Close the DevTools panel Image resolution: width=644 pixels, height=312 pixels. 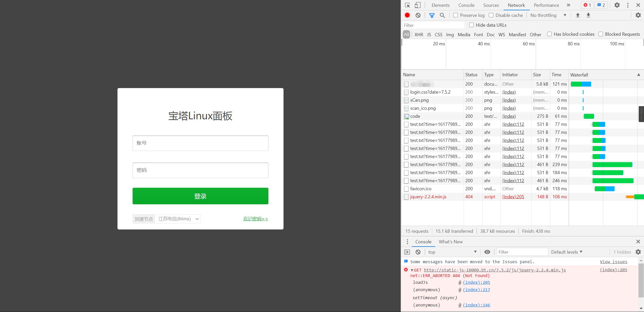[x=638, y=5]
